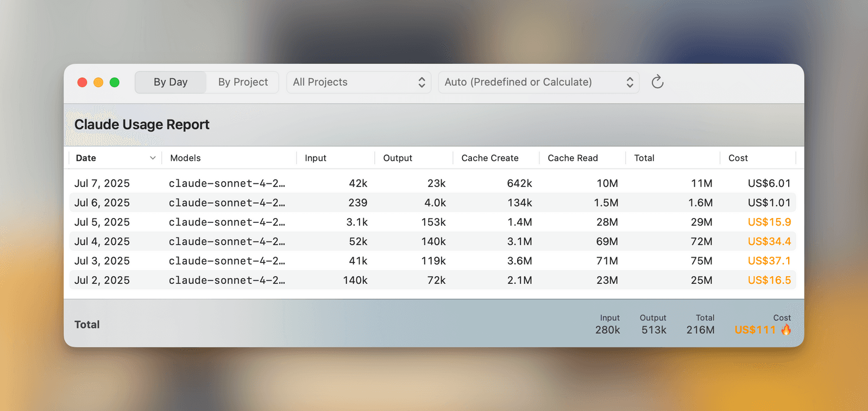Sort by Cost column header

coord(738,158)
